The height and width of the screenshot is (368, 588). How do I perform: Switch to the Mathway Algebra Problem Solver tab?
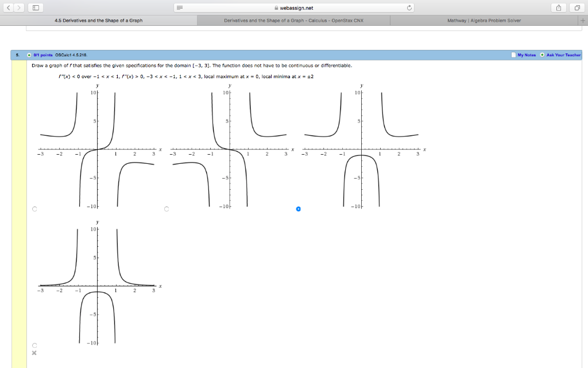tap(488, 20)
